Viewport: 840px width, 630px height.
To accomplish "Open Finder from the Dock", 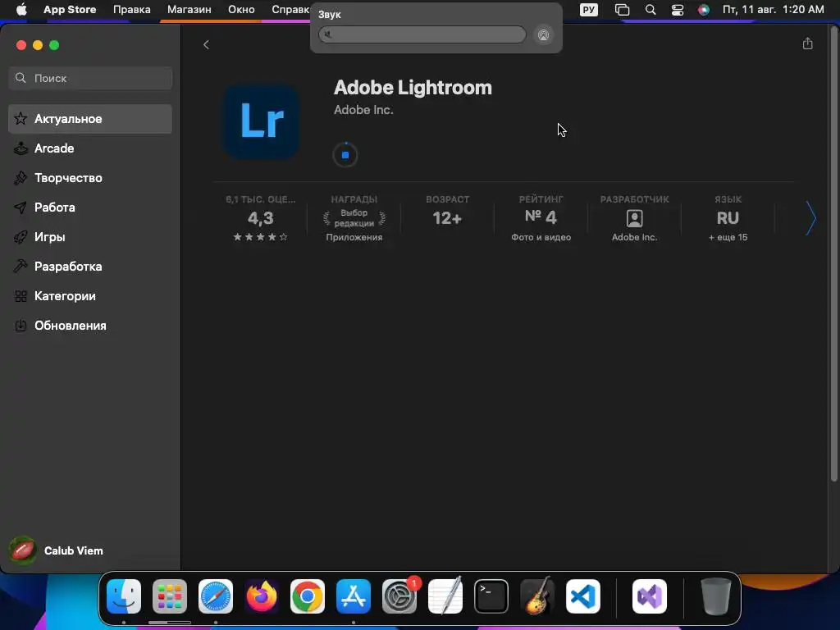I will click(124, 596).
